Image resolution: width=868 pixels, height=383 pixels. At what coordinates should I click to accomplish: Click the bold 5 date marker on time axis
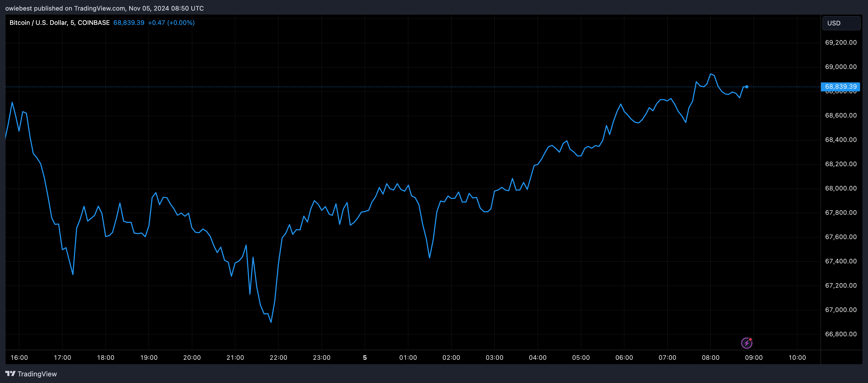365,358
